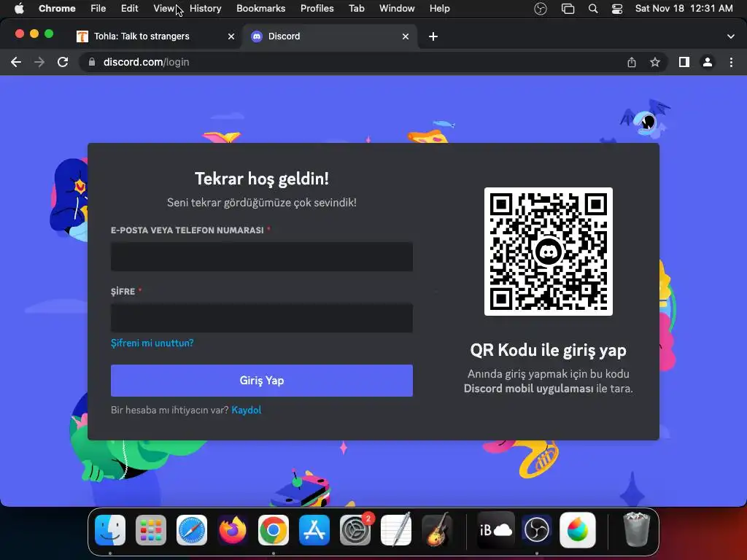Open the Chrome menu in menu bar
Image resolution: width=747 pixels, height=560 pixels.
[x=57, y=8]
